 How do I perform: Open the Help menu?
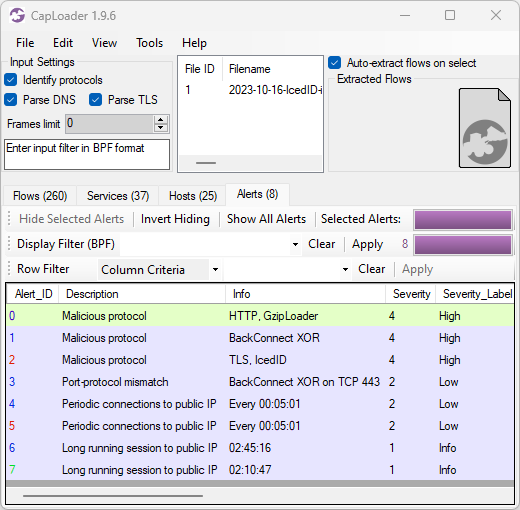[194, 43]
